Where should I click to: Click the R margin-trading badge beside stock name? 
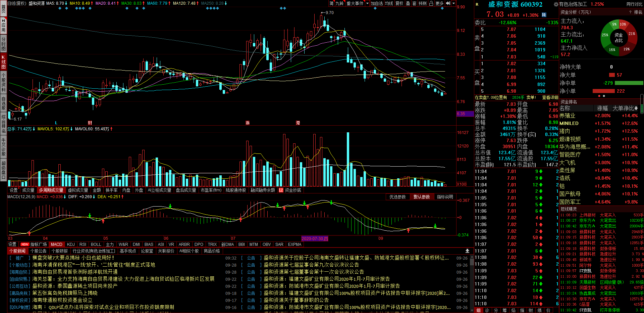click(x=477, y=4)
